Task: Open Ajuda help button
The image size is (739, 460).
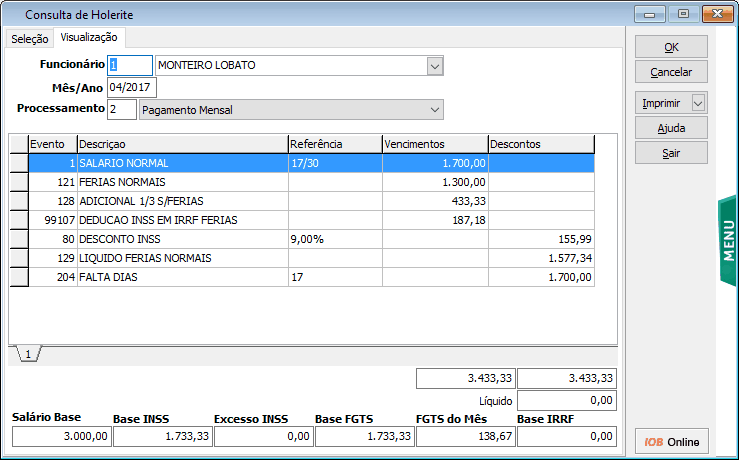Action: [671, 128]
